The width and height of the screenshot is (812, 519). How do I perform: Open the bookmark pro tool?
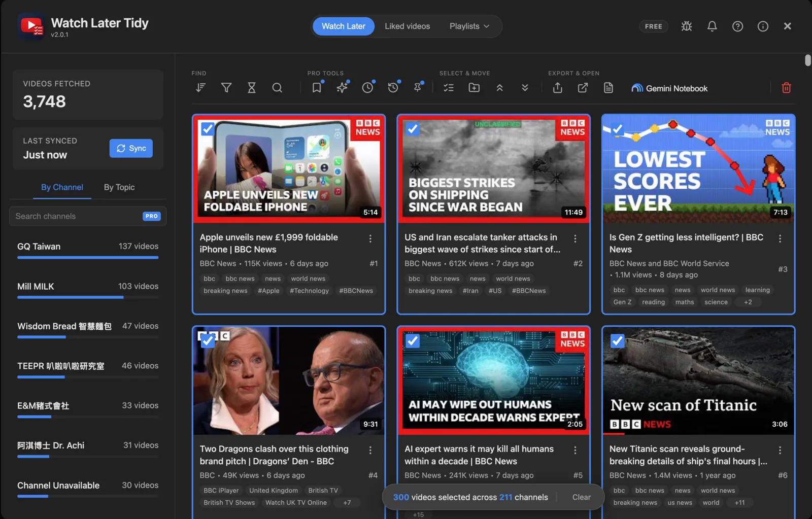[317, 88]
